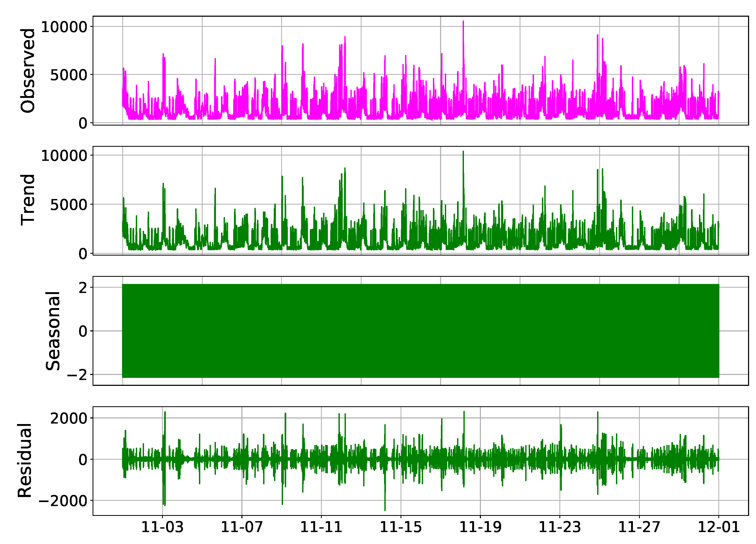Click the solid green Seasonal band center
Screen dimensions: 756x544
tap(420, 331)
